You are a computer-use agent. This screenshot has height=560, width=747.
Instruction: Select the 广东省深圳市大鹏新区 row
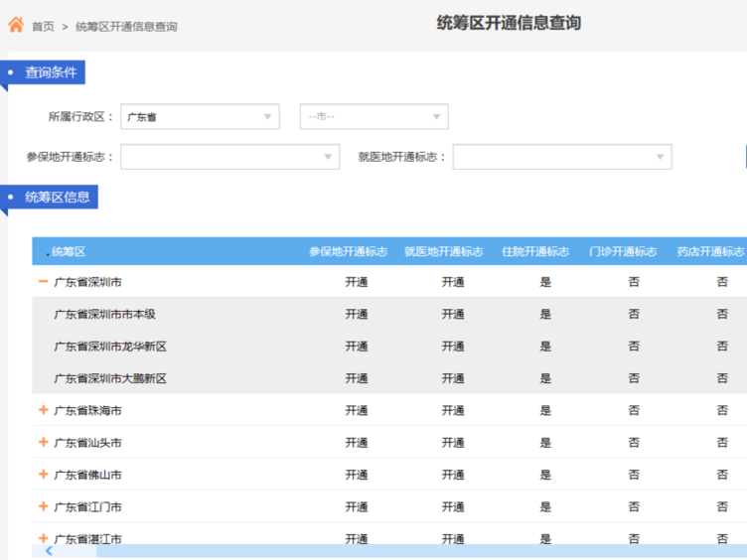pyautogui.click(x=110, y=378)
